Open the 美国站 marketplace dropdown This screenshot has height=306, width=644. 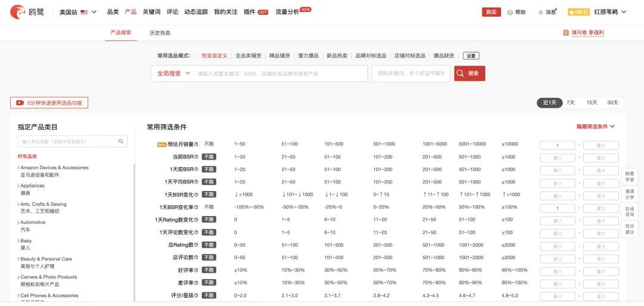tap(78, 12)
